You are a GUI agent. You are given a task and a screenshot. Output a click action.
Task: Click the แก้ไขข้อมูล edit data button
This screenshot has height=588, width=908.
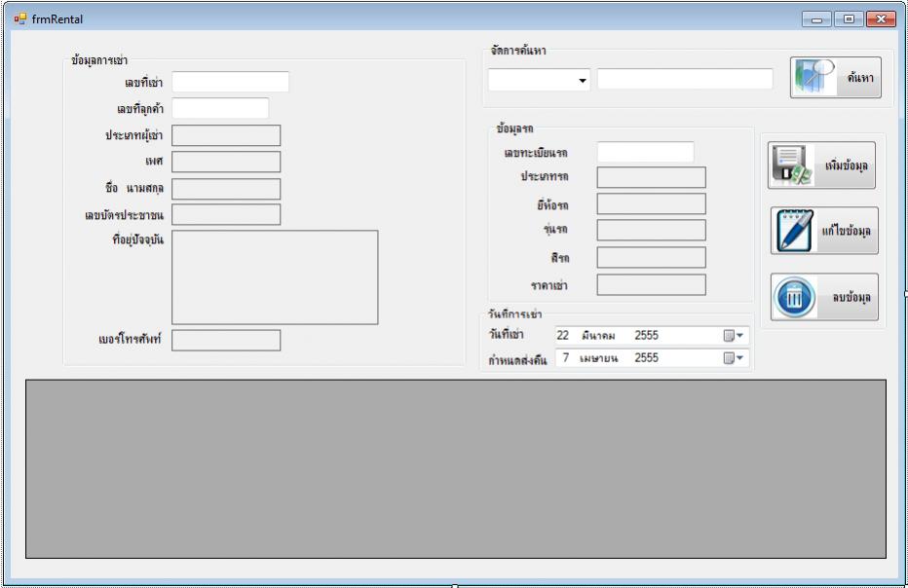pos(824,231)
